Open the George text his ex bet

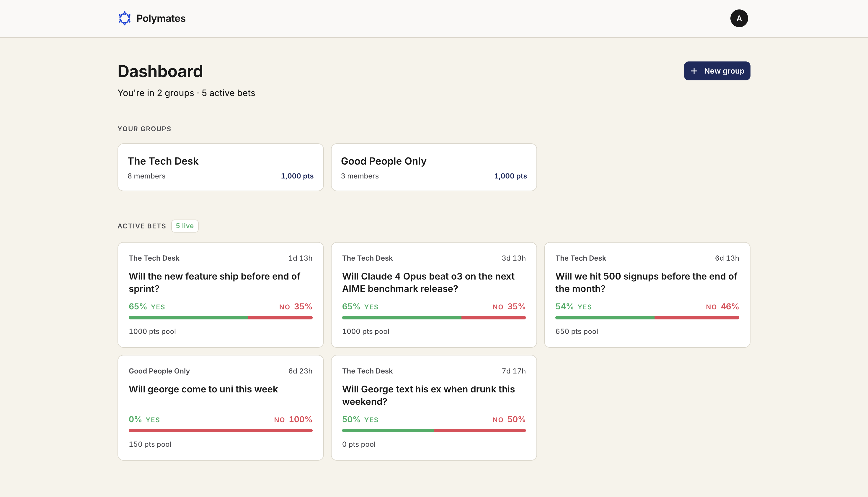pyautogui.click(x=433, y=407)
